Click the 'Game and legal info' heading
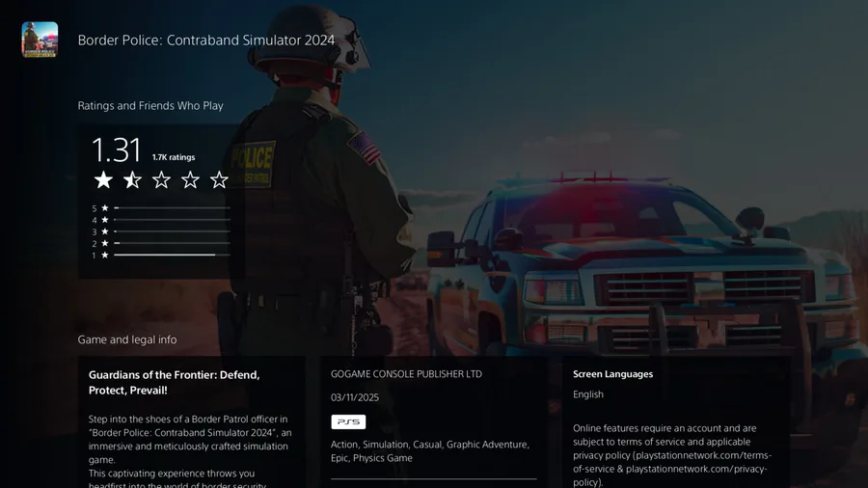The height and width of the screenshot is (488, 868). click(127, 339)
